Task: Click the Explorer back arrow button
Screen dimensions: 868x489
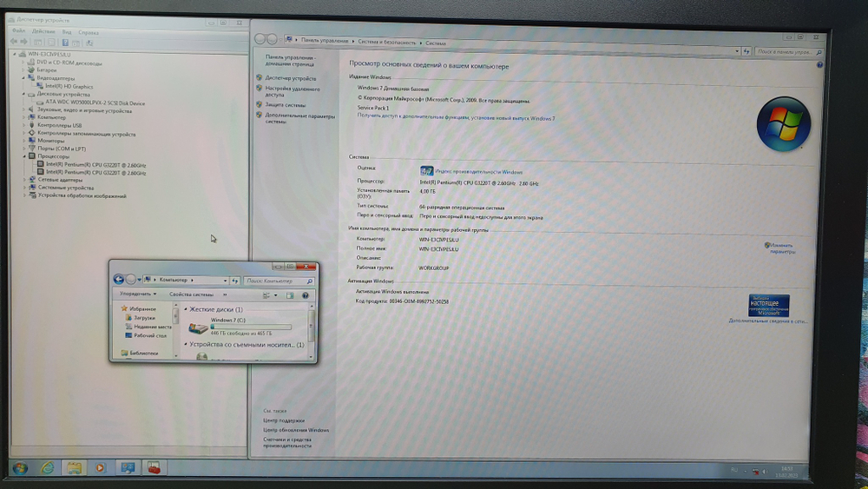Action: (x=119, y=280)
